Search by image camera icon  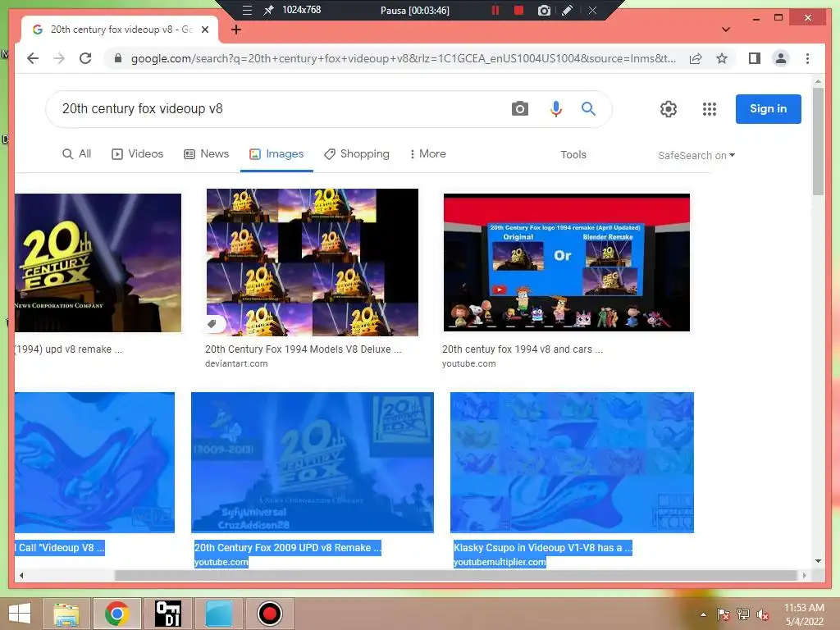click(x=519, y=109)
